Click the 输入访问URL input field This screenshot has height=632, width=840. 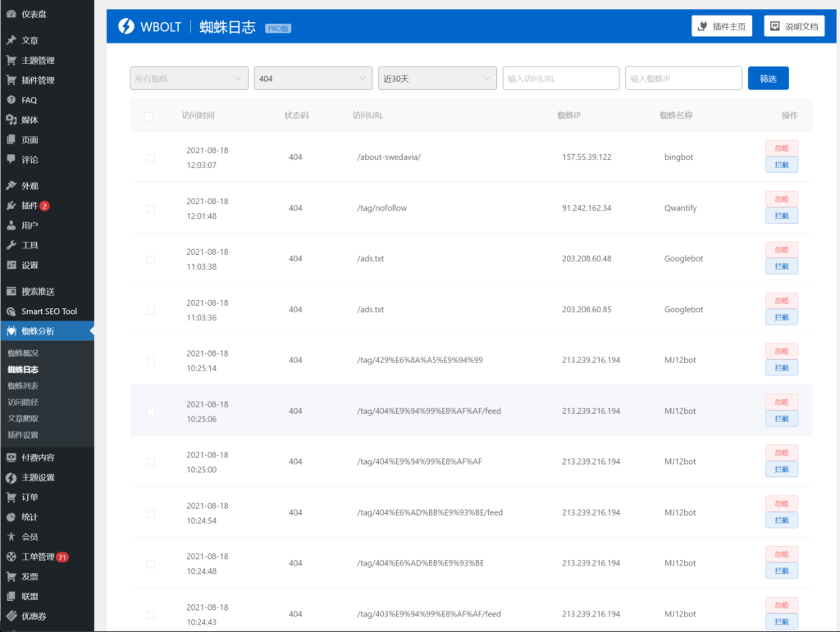click(x=561, y=79)
